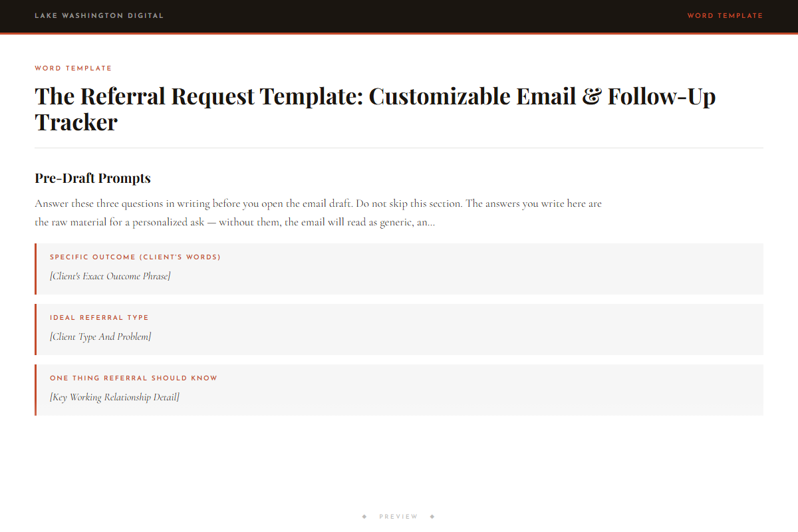This screenshot has width=798, height=532.
Task: Select the Word Template label above the title
Action: (x=73, y=68)
